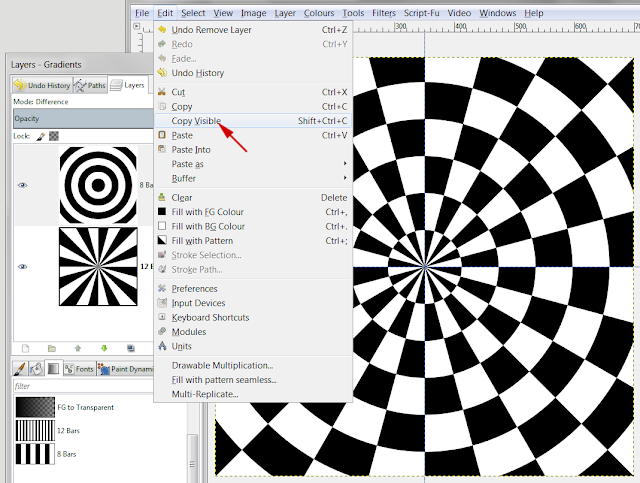Toggle lock alpha channel checkerboard icon
640x483 pixels.
54,136
